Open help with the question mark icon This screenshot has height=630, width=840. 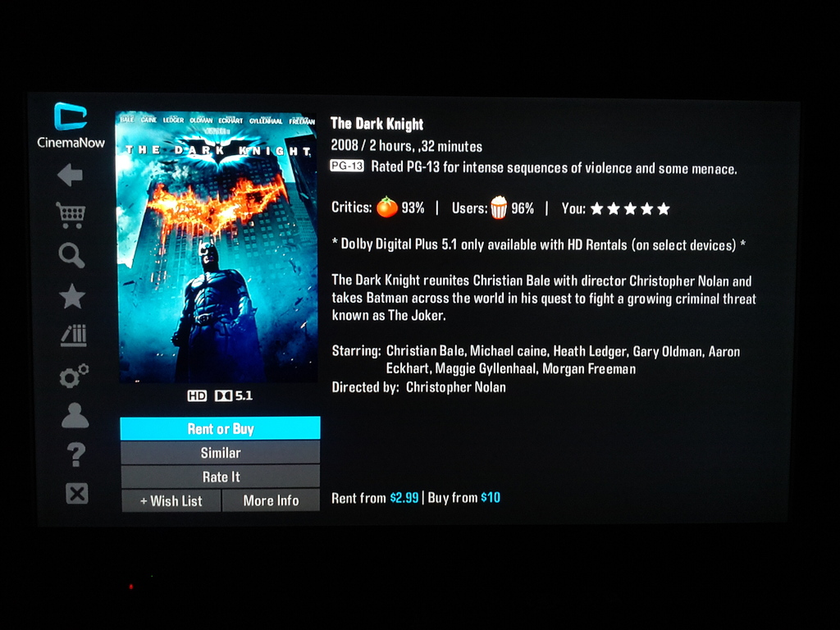pos(76,454)
